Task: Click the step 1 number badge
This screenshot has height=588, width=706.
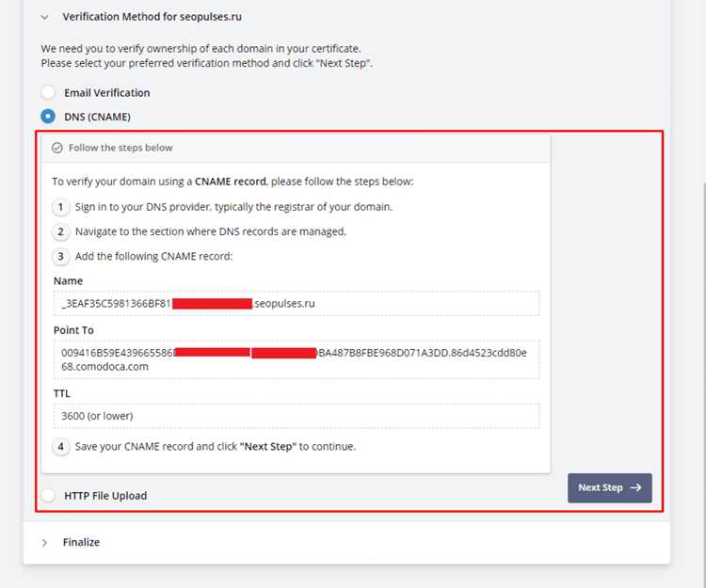Action: click(61, 207)
